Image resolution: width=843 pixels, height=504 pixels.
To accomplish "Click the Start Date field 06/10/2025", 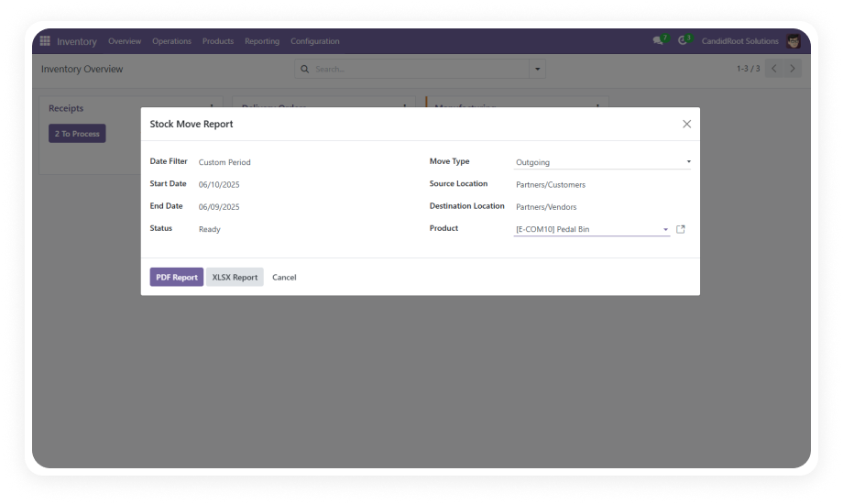I will click(219, 184).
